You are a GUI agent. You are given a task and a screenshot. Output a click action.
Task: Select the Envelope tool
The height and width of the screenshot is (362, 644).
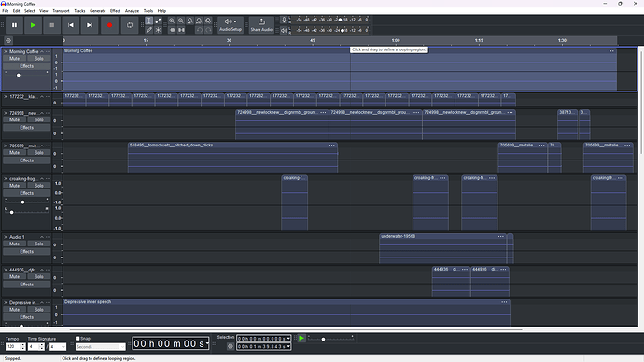pyautogui.click(x=158, y=21)
